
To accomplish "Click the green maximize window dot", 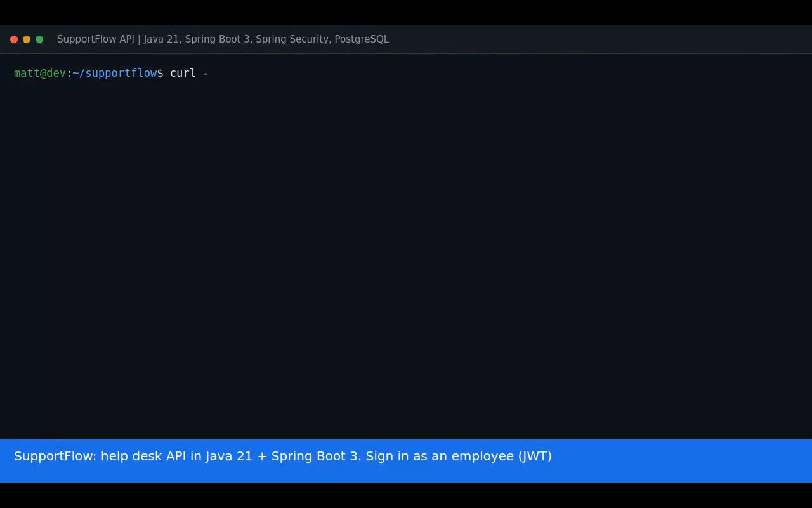I will click(x=39, y=39).
